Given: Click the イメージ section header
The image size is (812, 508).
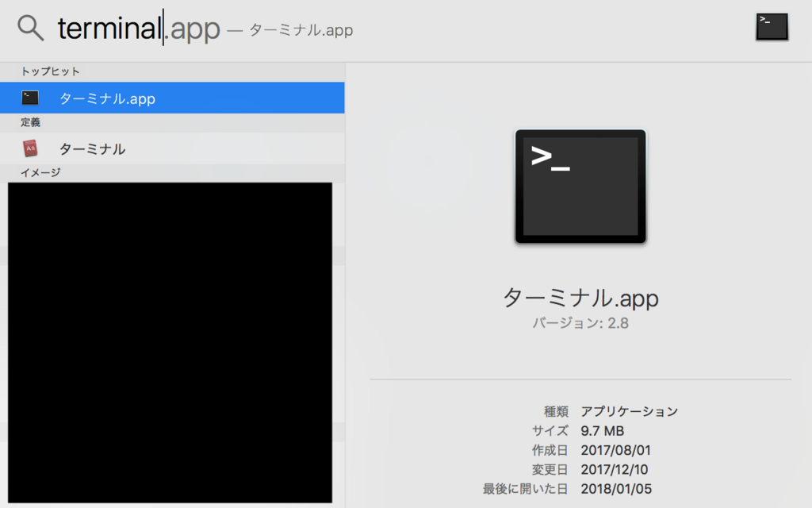Looking at the screenshot, I should (40, 172).
